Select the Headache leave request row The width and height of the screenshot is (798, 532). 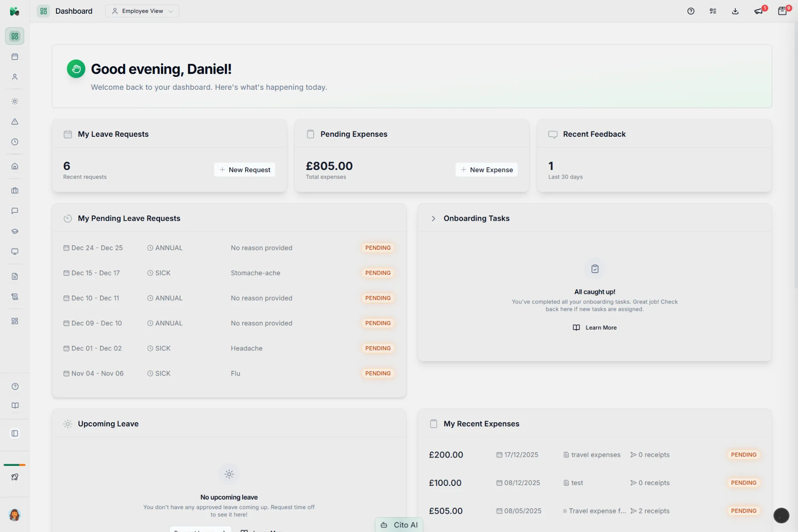(229, 348)
